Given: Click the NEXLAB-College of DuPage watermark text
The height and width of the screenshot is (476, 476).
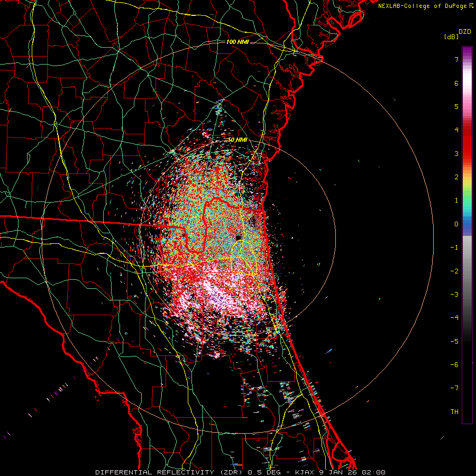Looking at the screenshot, I should pyautogui.click(x=425, y=6).
